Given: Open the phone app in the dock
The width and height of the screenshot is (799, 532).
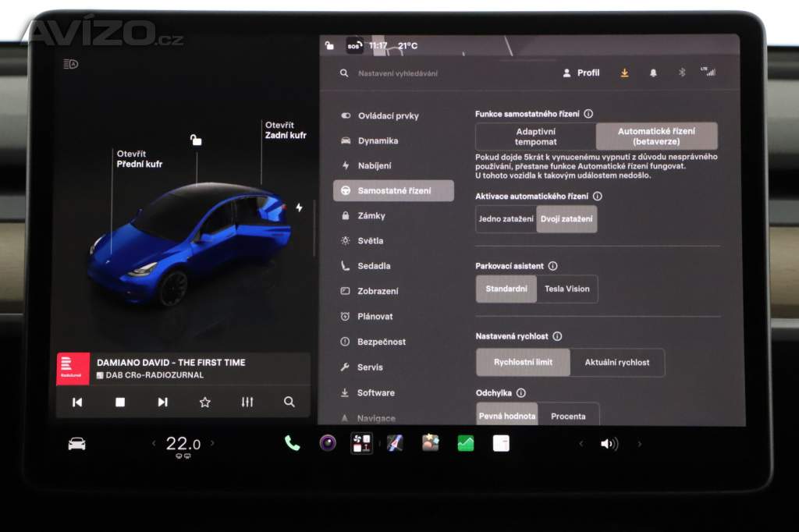Looking at the screenshot, I should click(292, 443).
